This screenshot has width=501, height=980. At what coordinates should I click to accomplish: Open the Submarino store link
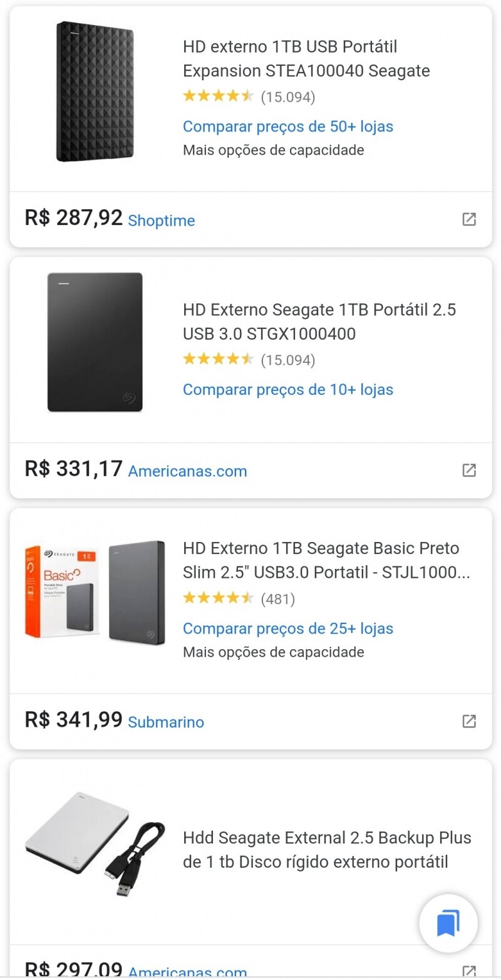[x=166, y=722]
